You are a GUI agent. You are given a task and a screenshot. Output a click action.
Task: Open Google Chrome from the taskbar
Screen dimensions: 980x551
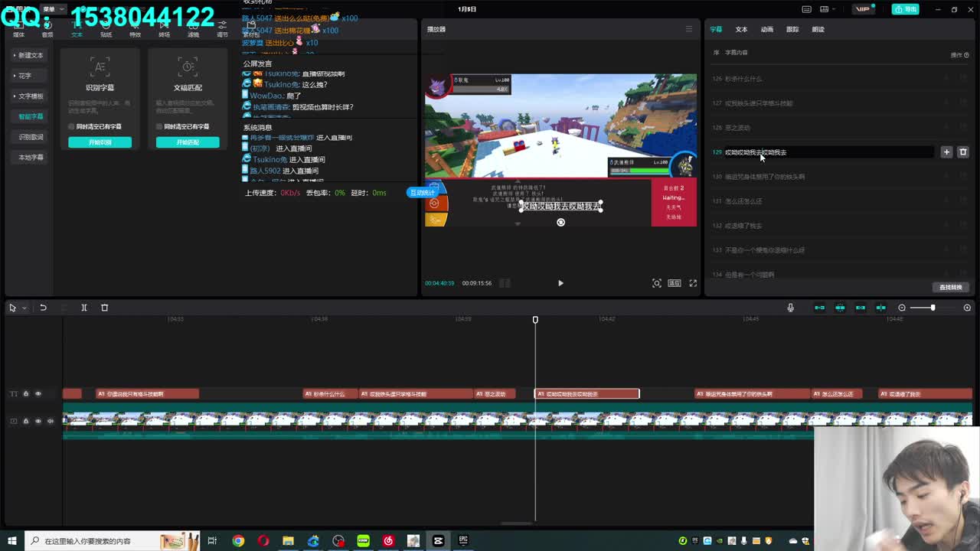[238, 541]
